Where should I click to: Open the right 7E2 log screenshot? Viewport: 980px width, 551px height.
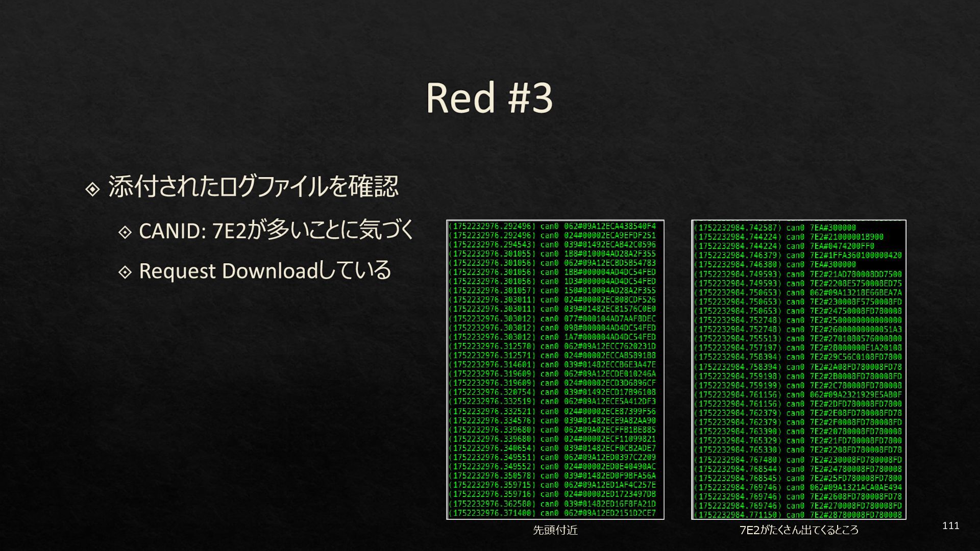pyautogui.click(x=798, y=369)
